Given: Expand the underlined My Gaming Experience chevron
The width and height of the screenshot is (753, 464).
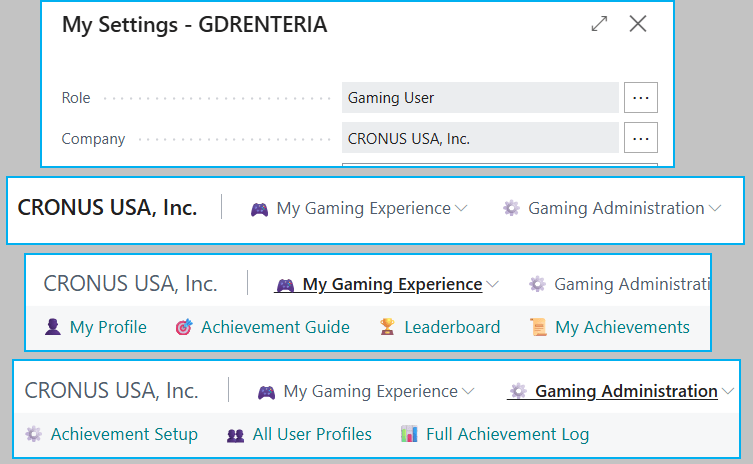Looking at the screenshot, I should tap(491, 285).
